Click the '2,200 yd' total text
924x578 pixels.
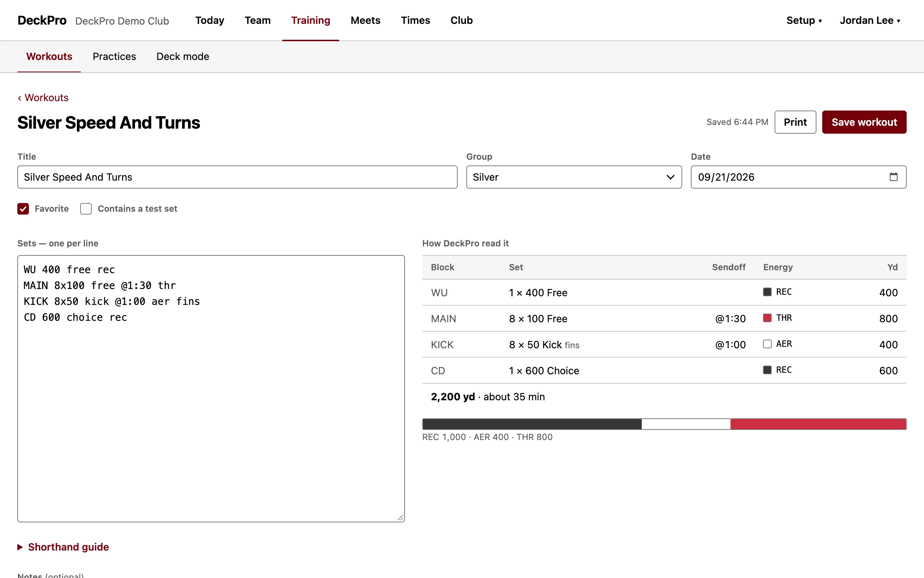coord(453,397)
